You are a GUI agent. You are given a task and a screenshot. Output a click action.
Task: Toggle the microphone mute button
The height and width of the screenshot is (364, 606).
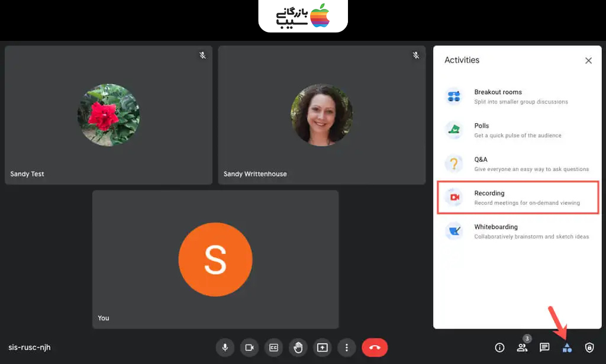click(x=225, y=347)
